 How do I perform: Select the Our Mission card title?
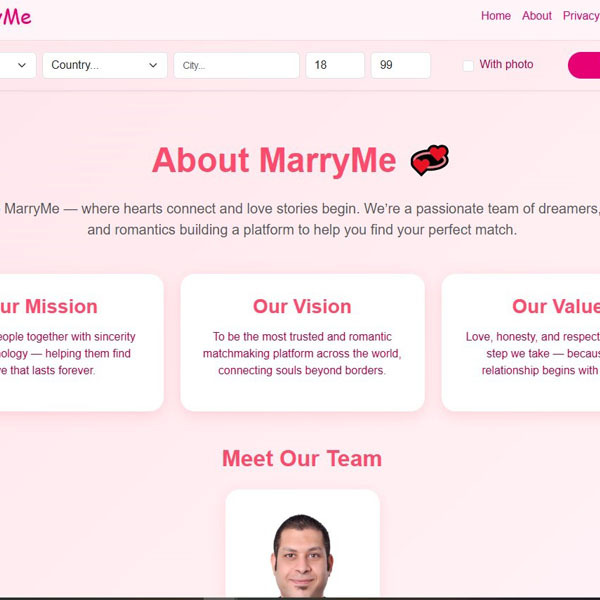[48, 307]
